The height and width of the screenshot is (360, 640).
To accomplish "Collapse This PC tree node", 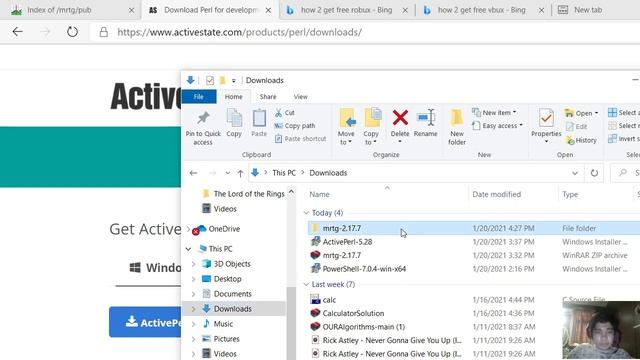I will [x=188, y=249].
